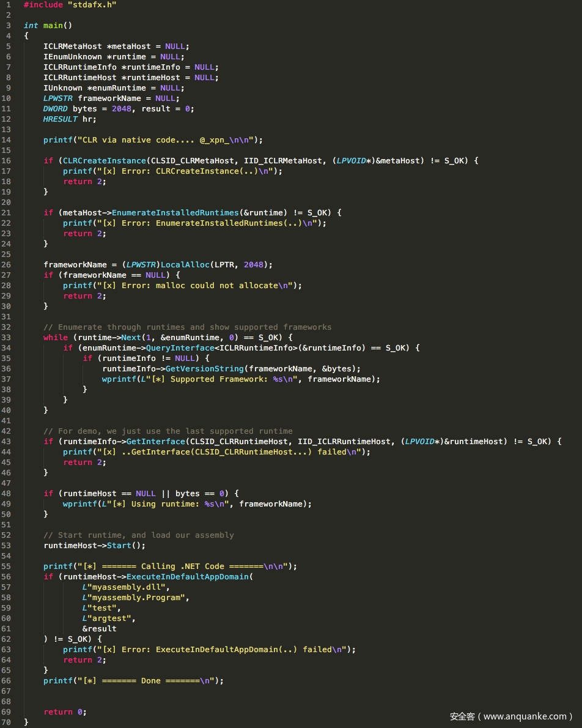Click the "CLR via native code" printf string

coord(168,140)
